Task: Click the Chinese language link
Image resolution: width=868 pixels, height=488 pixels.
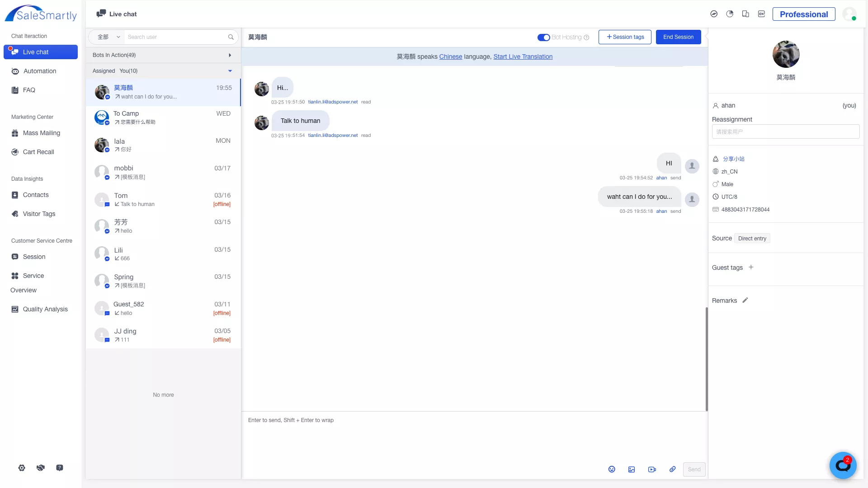Action: pyautogui.click(x=451, y=56)
